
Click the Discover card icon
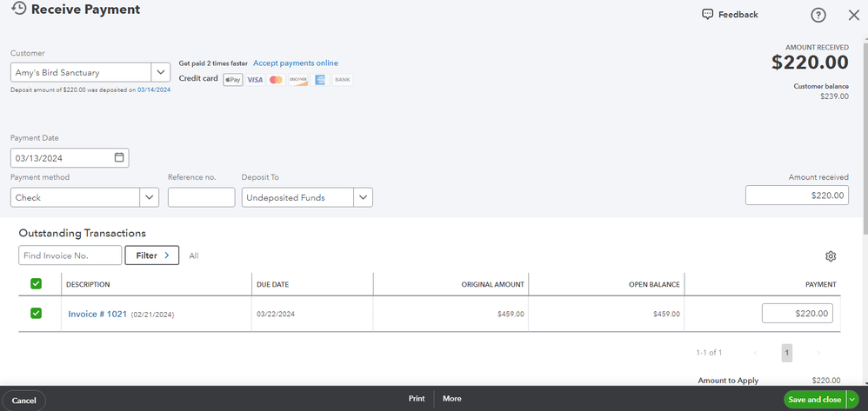tap(297, 80)
